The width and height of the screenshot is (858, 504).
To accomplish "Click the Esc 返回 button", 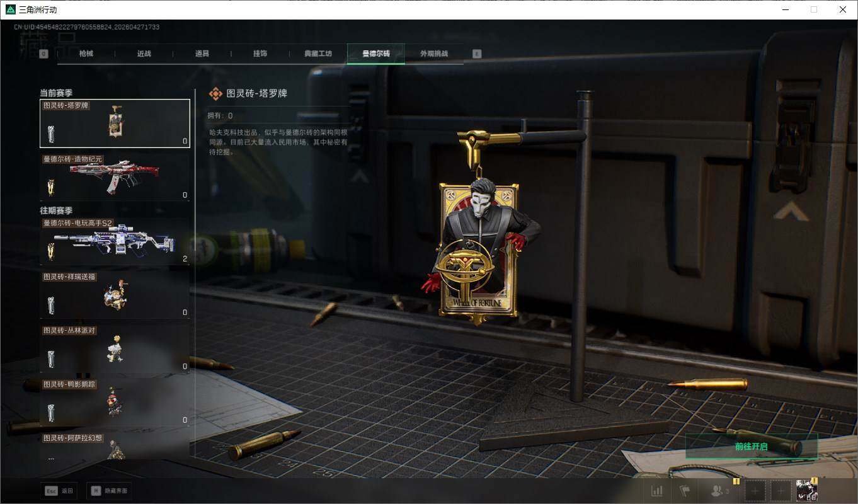I will [59, 491].
